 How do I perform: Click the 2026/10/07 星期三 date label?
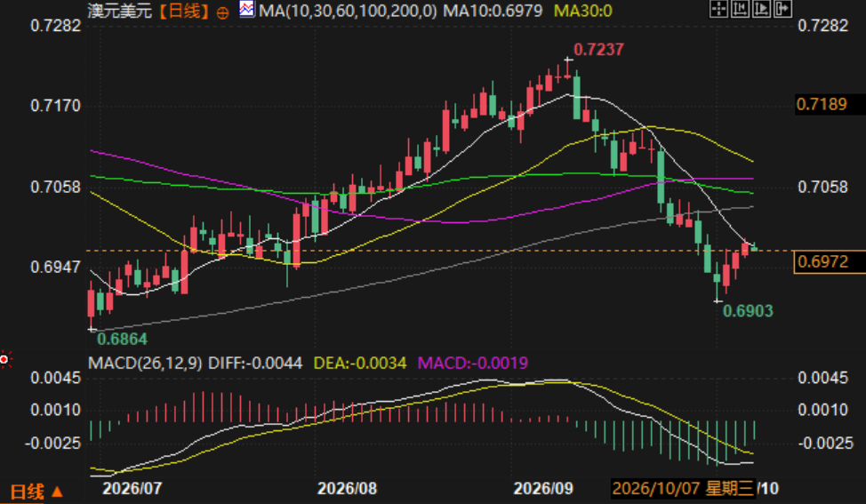(x=683, y=488)
